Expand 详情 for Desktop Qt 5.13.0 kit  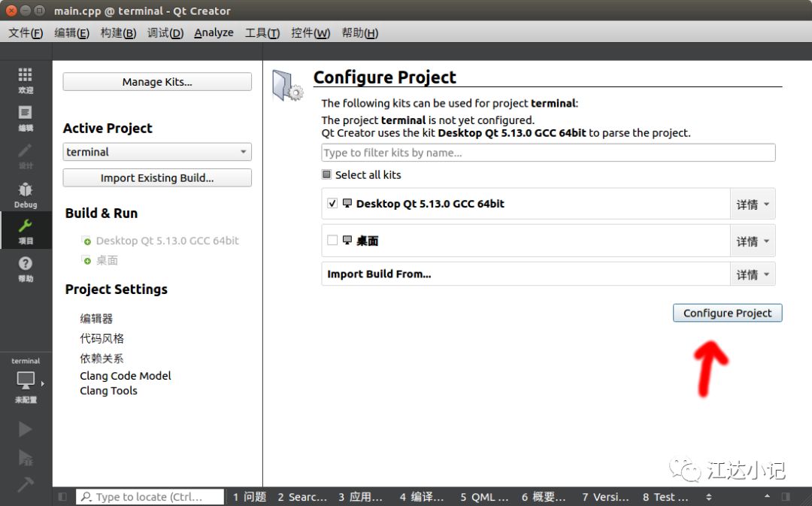click(753, 204)
